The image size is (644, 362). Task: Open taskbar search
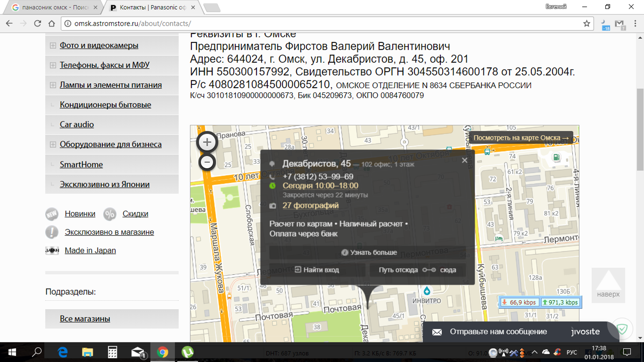coord(37,352)
